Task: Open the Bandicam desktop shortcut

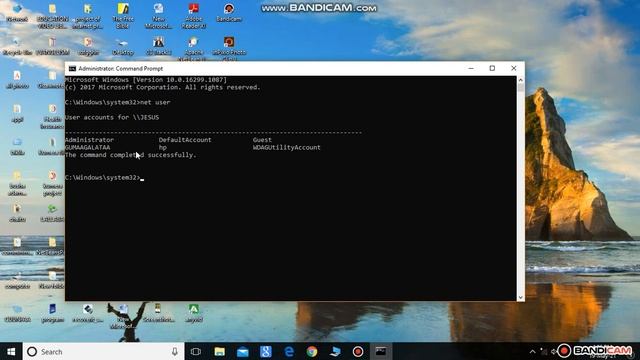Action: pyautogui.click(x=229, y=12)
